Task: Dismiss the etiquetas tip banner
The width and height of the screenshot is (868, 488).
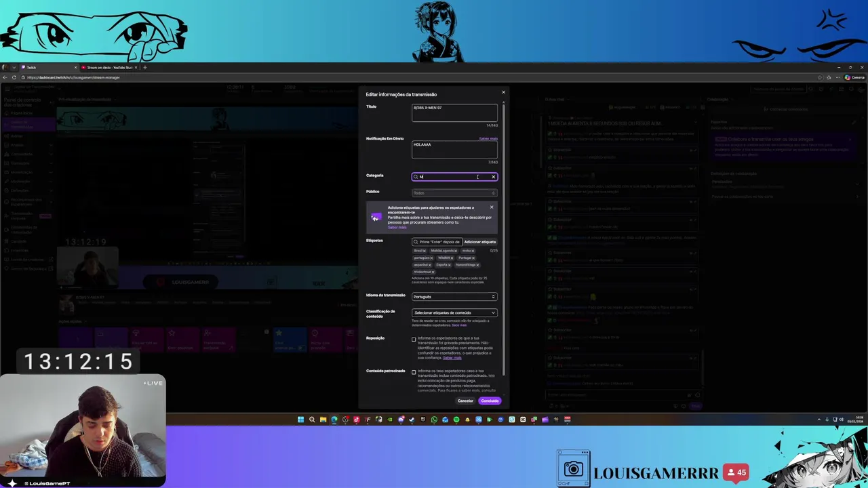Action: pos(492,207)
